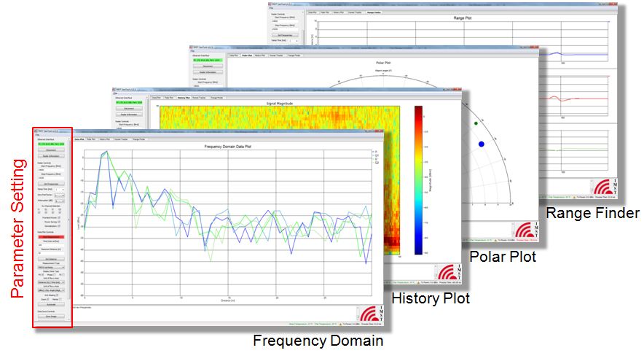The width and height of the screenshot is (644, 353).
Task: Open the File menu in the Frequency Domain window
Action: (37, 135)
